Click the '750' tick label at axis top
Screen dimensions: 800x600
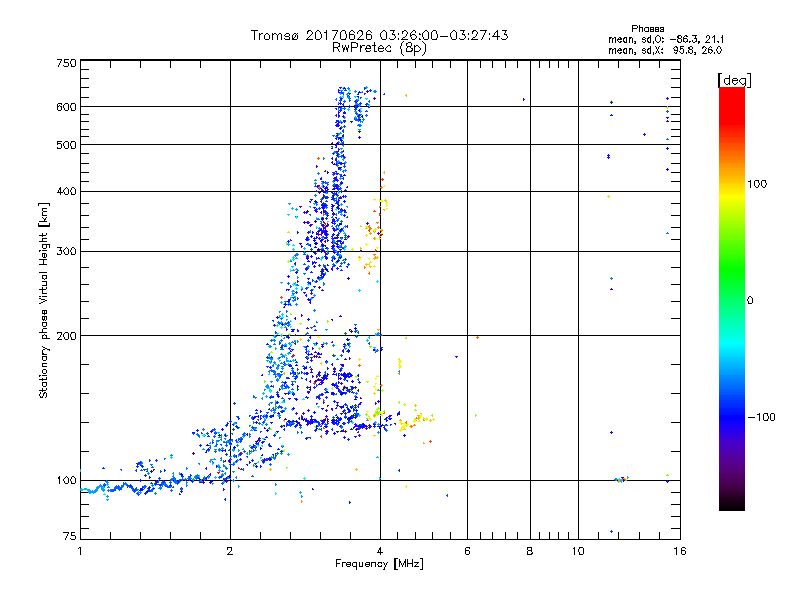pos(66,63)
